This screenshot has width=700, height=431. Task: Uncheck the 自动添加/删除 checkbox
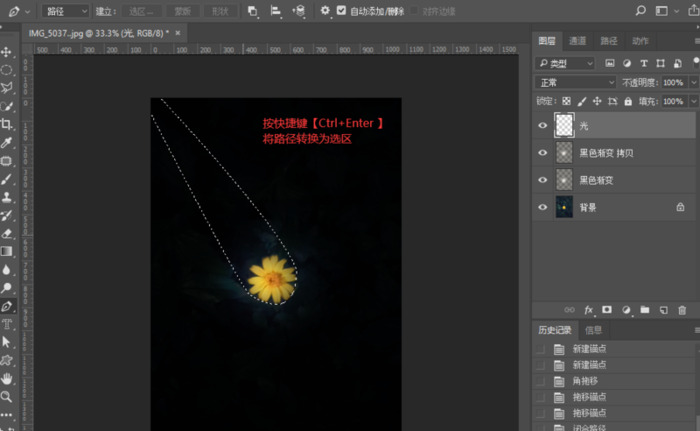click(x=341, y=11)
